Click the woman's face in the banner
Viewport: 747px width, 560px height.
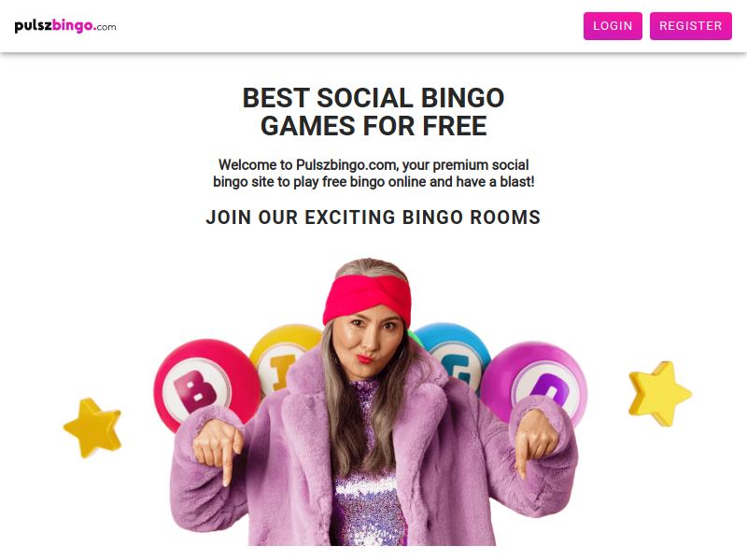(367, 343)
